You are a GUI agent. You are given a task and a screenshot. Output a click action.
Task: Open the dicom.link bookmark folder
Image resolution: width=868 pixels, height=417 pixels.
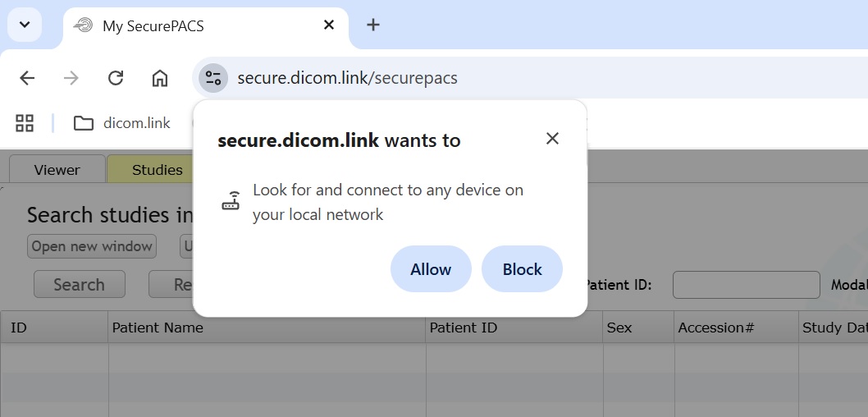[x=122, y=123]
